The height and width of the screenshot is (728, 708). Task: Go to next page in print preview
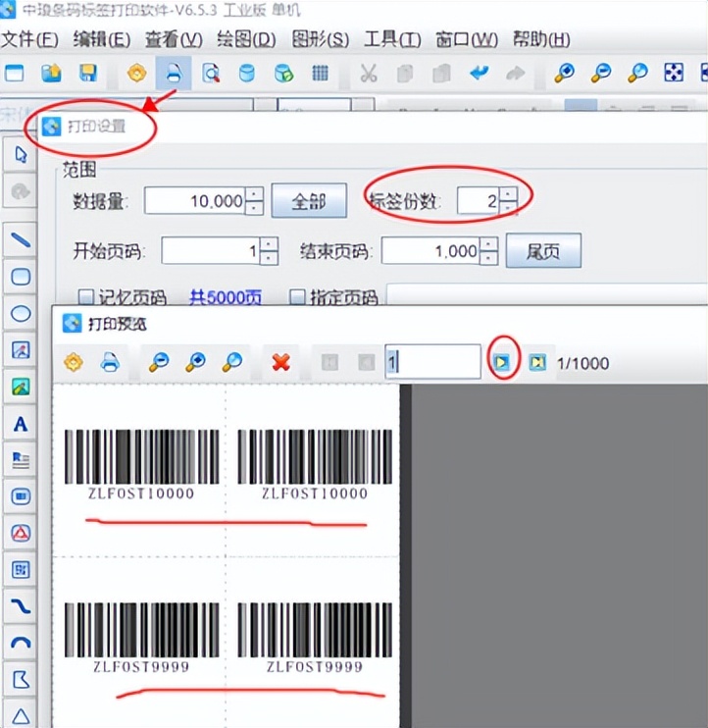click(501, 361)
